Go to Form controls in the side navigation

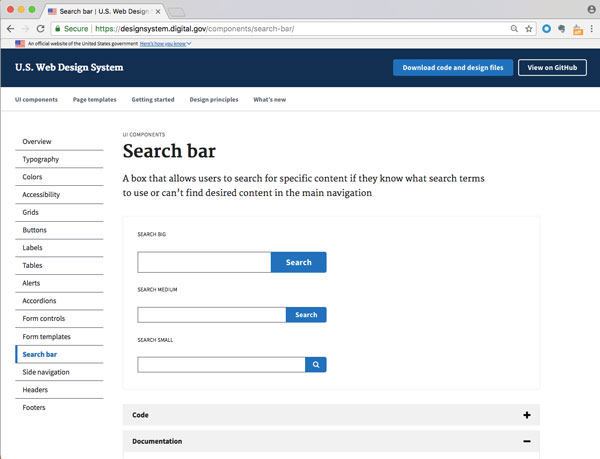59,319
